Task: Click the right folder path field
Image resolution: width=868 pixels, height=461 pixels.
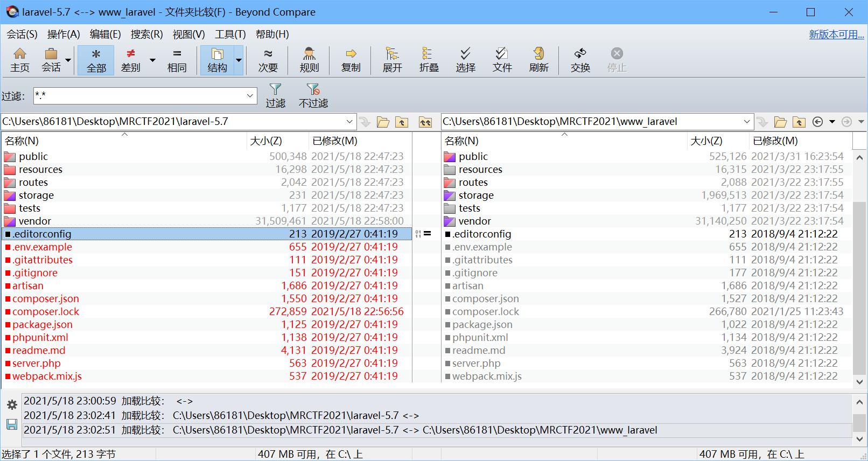Action: coord(591,122)
